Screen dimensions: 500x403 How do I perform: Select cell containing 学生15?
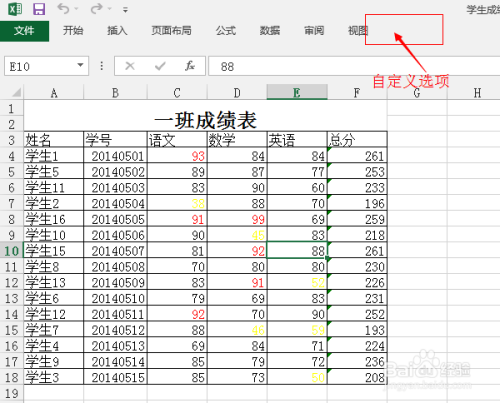point(54,251)
